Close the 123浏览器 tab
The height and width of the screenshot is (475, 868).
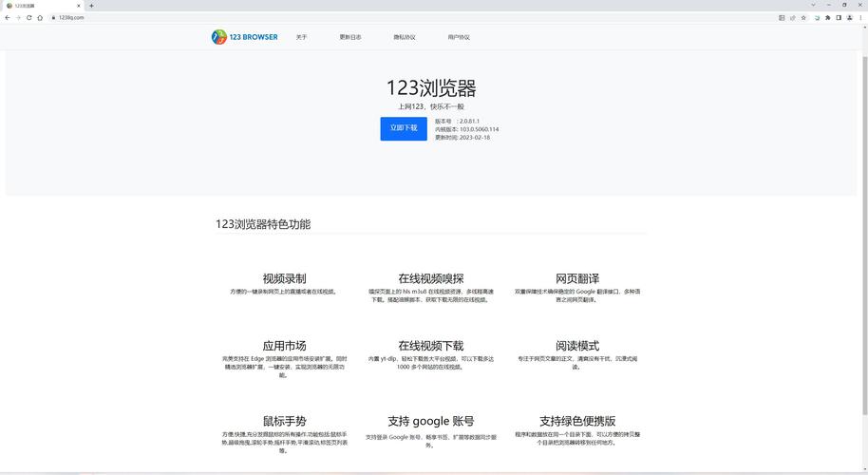pos(79,6)
